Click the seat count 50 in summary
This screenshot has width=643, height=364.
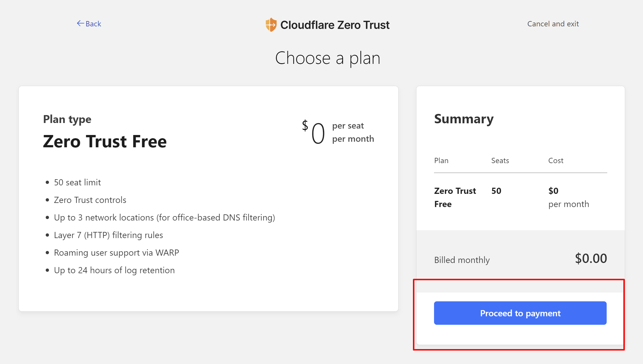click(496, 191)
